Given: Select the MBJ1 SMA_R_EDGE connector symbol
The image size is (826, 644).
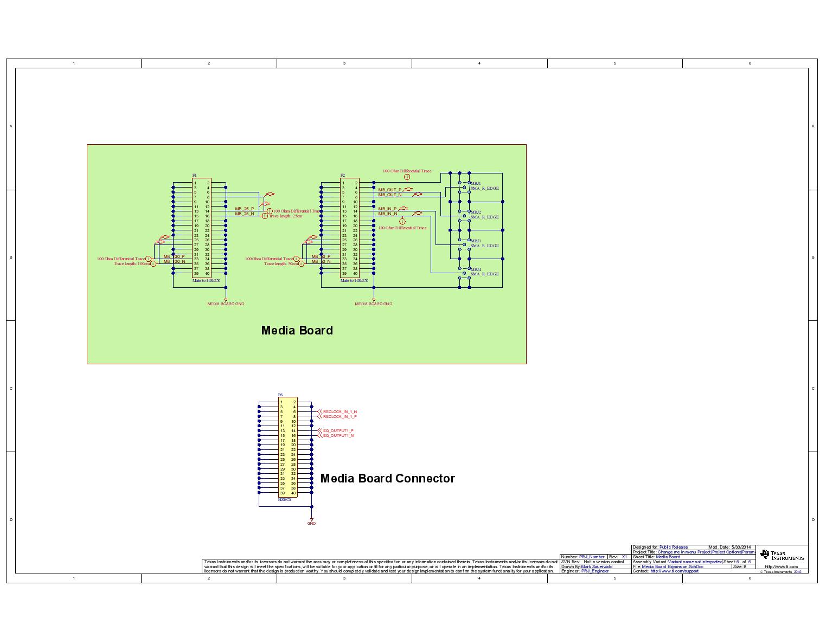Looking at the screenshot, I should click(464, 186).
